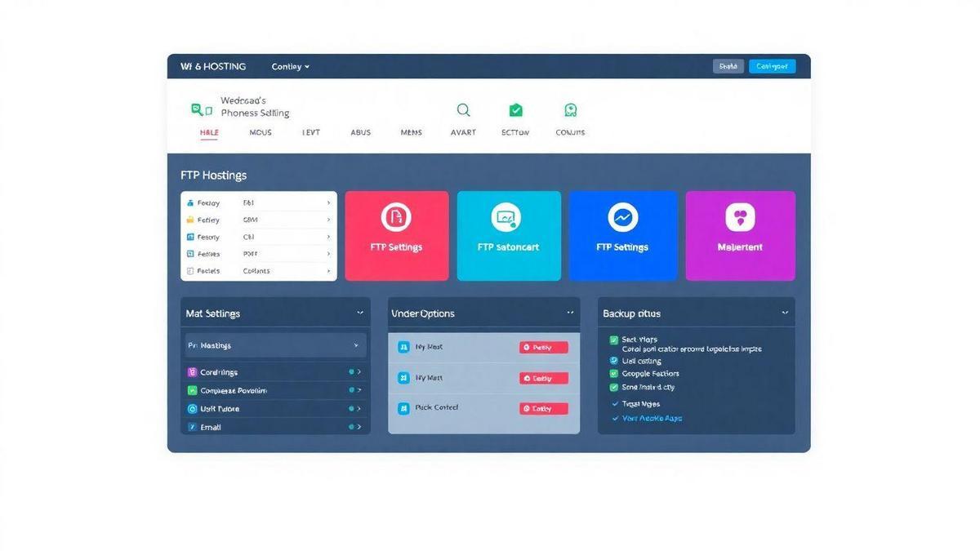Click the blue Contigper button in header
The height and width of the screenshot is (551, 980).
(x=772, y=67)
